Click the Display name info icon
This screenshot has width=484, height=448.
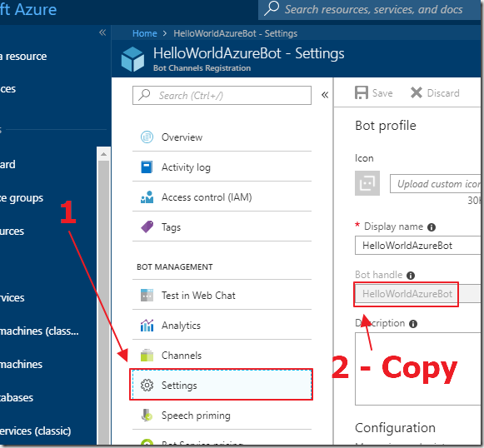432,227
